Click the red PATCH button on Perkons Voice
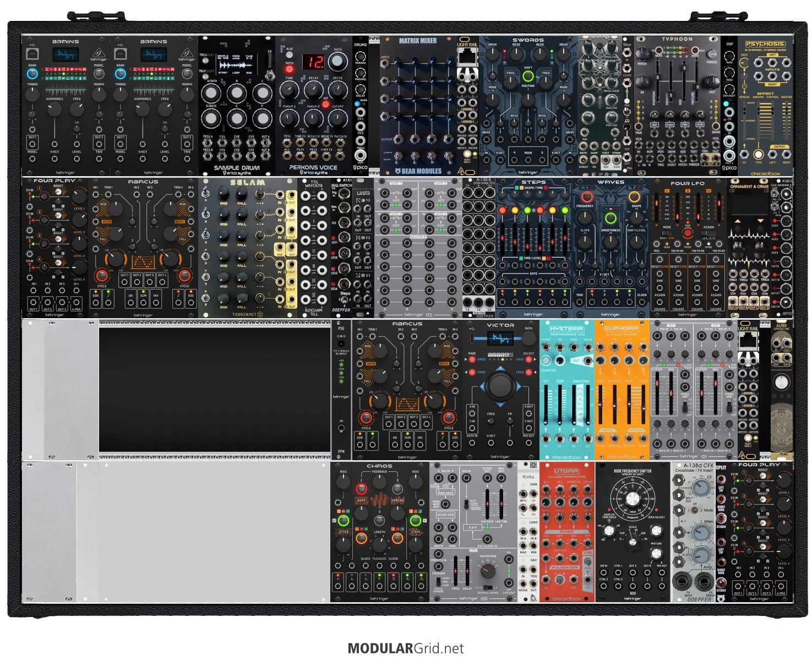The image size is (812, 660). [x=290, y=70]
